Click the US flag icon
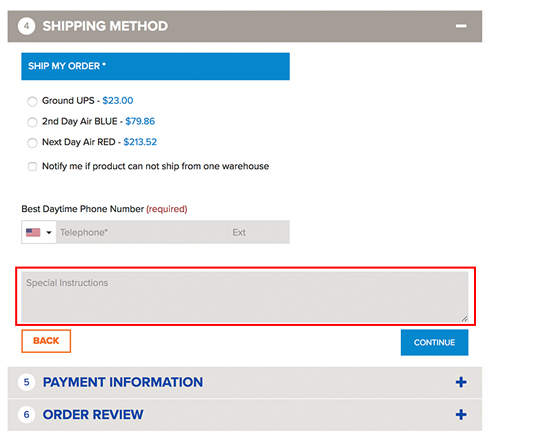539x446 pixels. [x=33, y=232]
